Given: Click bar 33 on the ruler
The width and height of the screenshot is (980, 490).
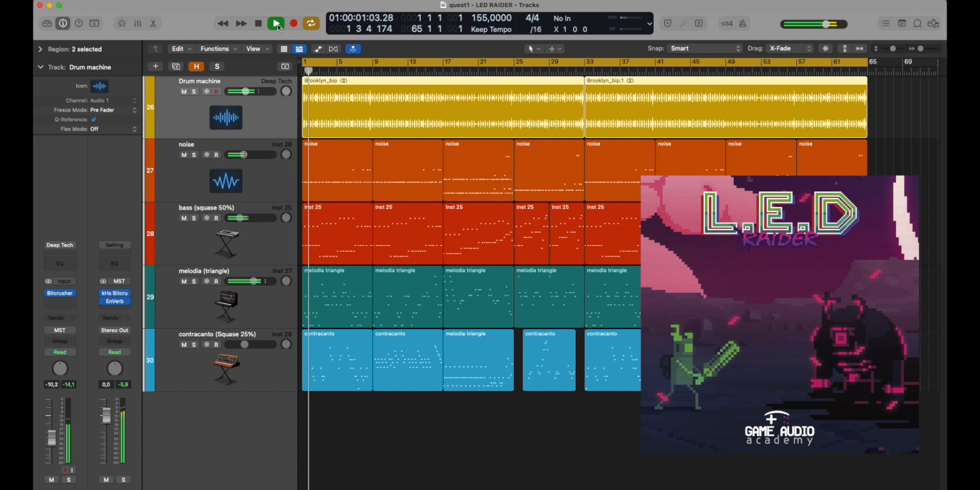Looking at the screenshot, I should point(589,62).
